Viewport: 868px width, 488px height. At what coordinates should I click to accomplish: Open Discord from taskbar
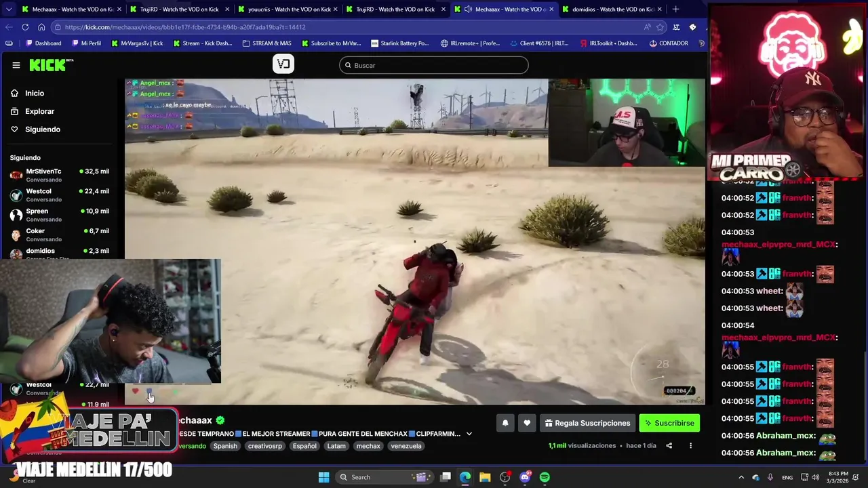point(525,477)
